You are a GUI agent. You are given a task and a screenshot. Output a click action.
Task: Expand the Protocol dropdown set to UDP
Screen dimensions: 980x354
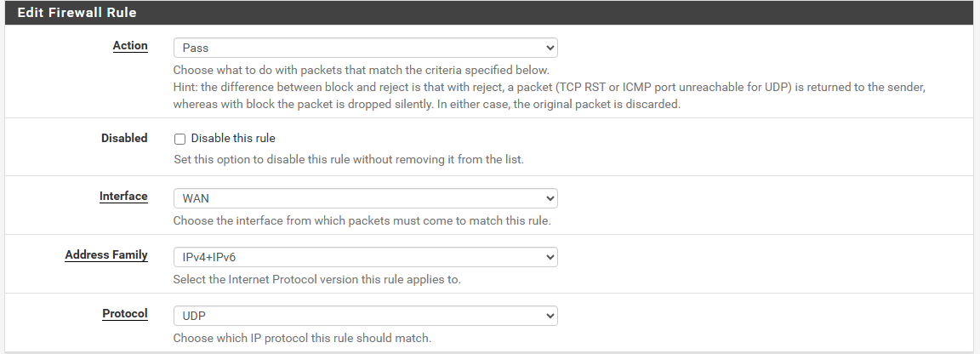(365, 316)
